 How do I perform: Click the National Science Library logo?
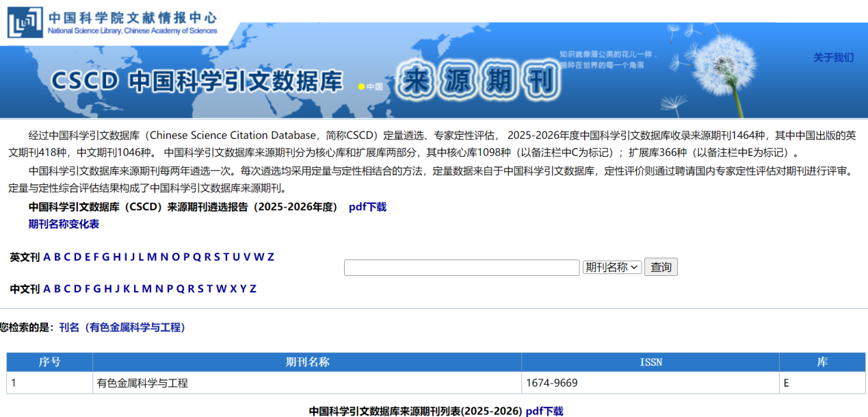[113, 21]
